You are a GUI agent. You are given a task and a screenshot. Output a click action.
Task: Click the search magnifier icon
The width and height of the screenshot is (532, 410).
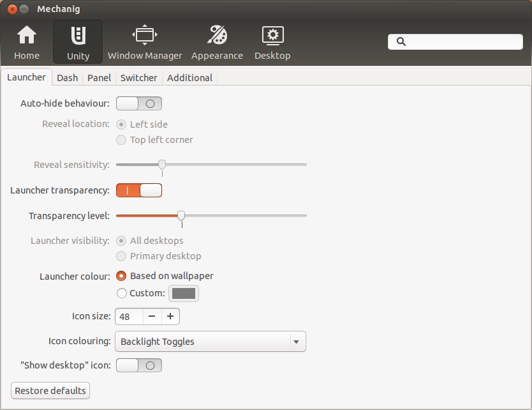[401, 42]
